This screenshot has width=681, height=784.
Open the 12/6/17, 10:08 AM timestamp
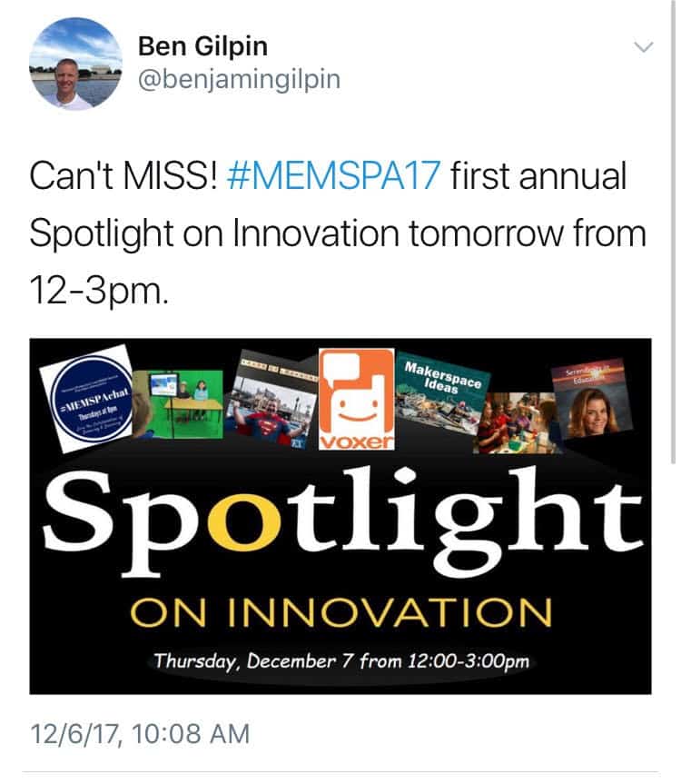tap(139, 733)
